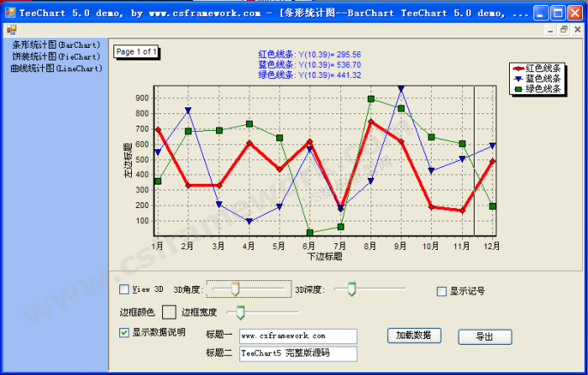Open the MDI child window system menu icon
The width and height of the screenshot is (588, 375).
(11, 30)
